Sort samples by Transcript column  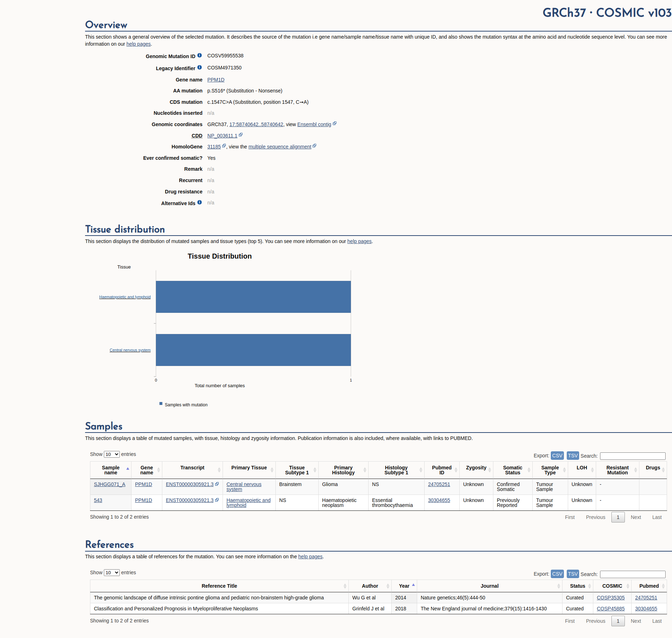[192, 470]
